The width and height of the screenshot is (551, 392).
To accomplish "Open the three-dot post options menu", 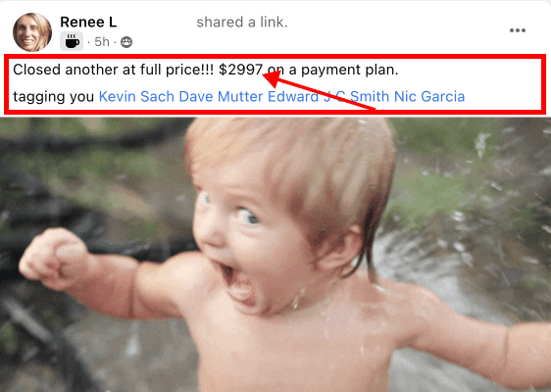I will (518, 30).
